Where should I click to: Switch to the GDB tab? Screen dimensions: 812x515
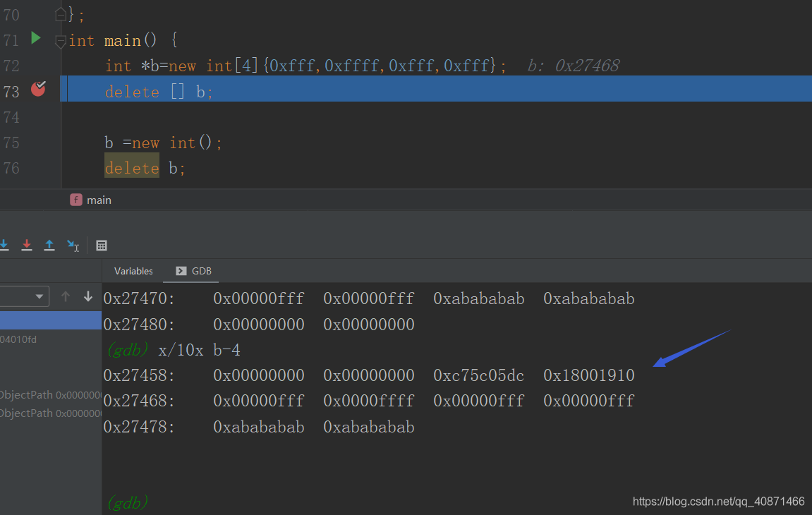tap(194, 271)
